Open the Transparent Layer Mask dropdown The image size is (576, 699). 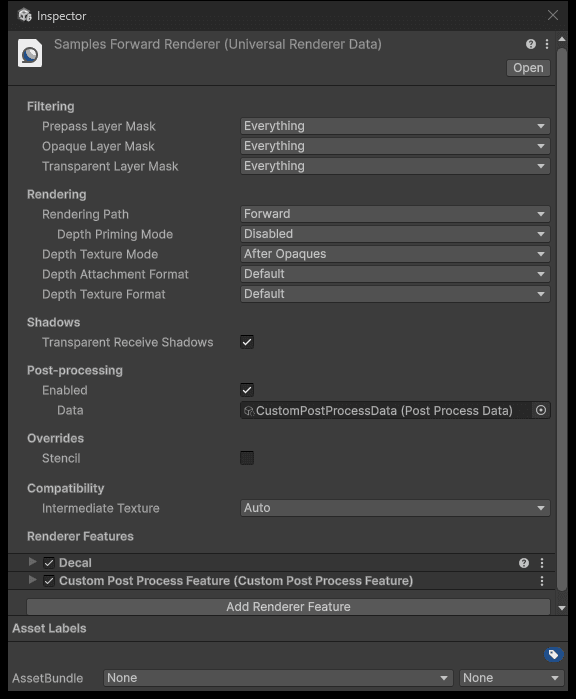point(395,166)
